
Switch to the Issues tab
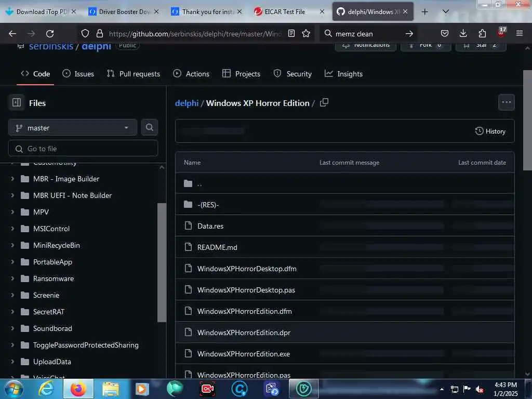(x=78, y=74)
